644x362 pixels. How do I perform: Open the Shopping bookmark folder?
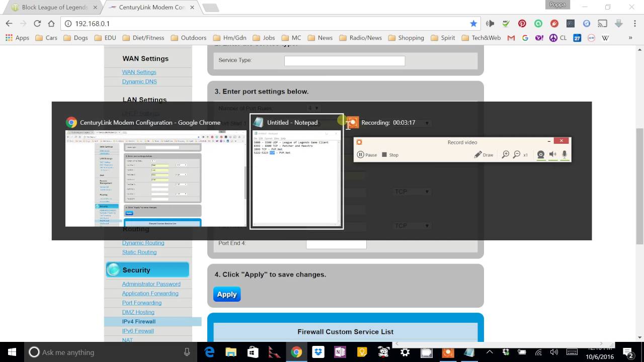[x=406, y=38]
